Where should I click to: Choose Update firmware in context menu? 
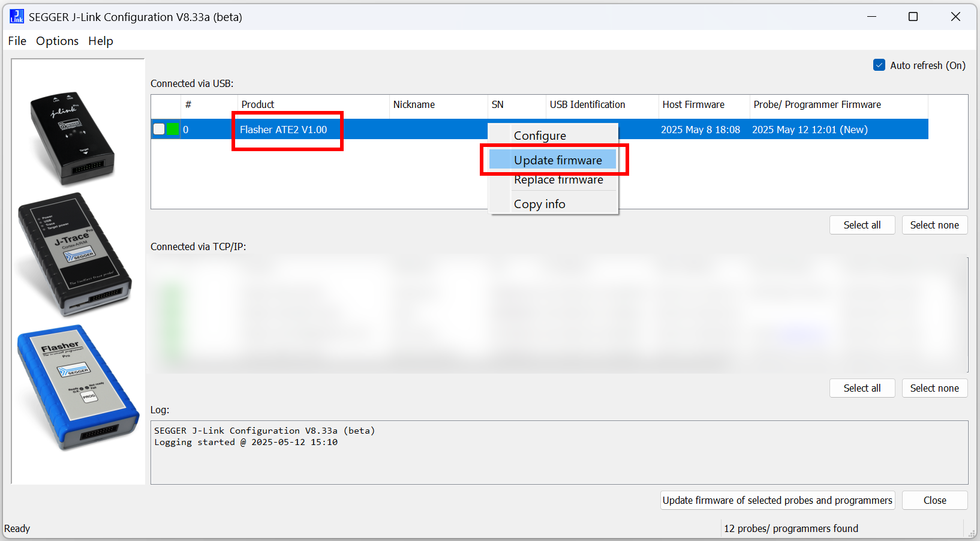tap(553, 160)
